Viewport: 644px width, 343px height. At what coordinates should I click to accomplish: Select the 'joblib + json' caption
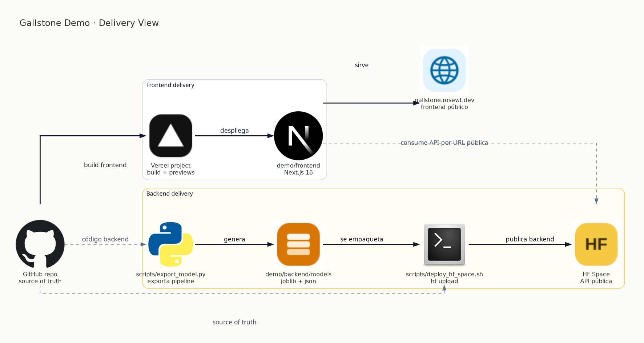[298, 281]
